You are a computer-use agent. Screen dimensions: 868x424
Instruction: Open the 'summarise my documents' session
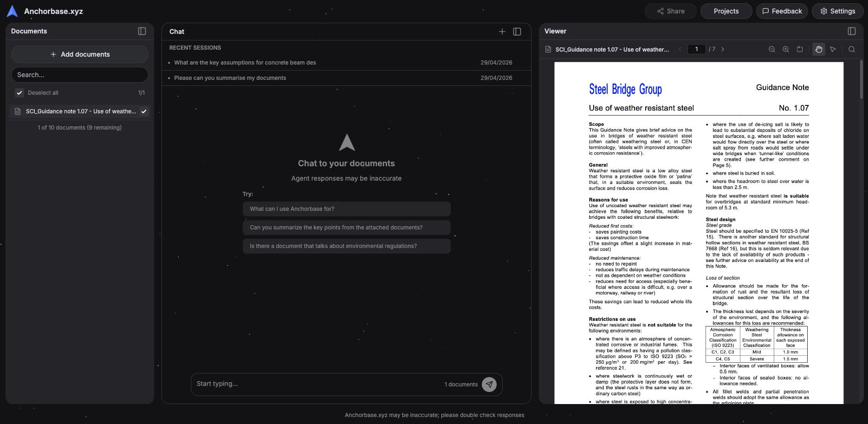coord(346,78)
